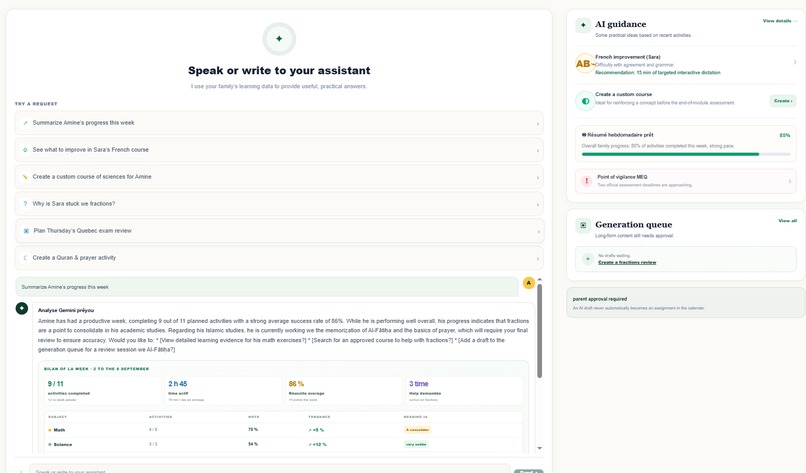The image size is (806, 473).
Task: Click the assistant sparkle icon at top center
Action: (x=279, y=39)
